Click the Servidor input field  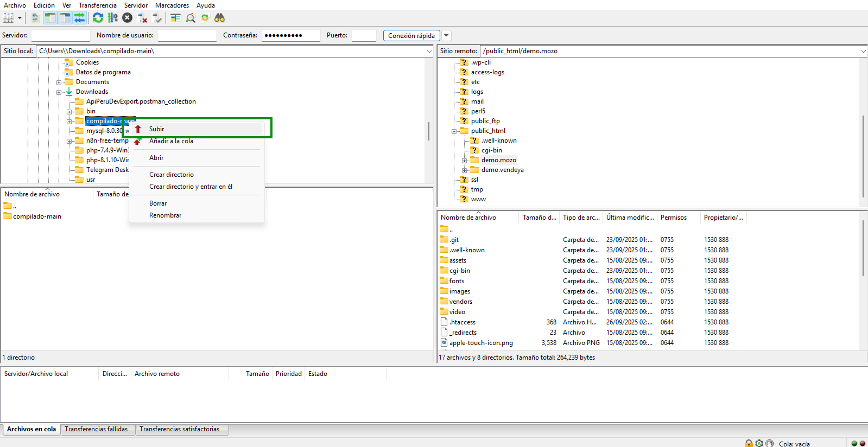click(x=60, y=35)
